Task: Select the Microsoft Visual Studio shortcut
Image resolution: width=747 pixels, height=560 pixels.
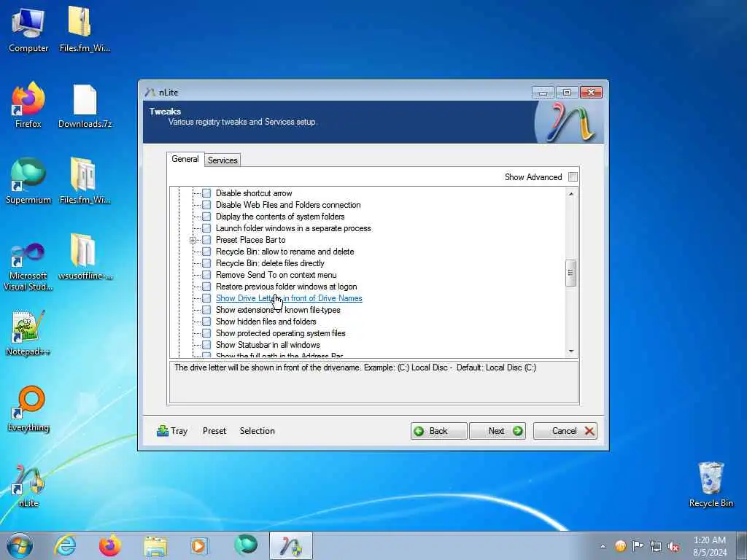Action: click(x=28, y=267)
